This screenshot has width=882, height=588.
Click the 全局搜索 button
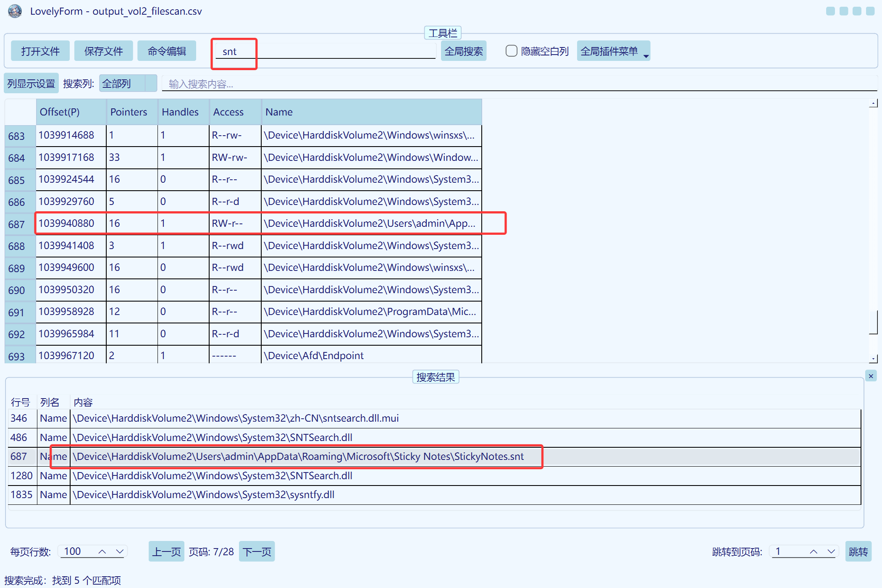(463, 51)
